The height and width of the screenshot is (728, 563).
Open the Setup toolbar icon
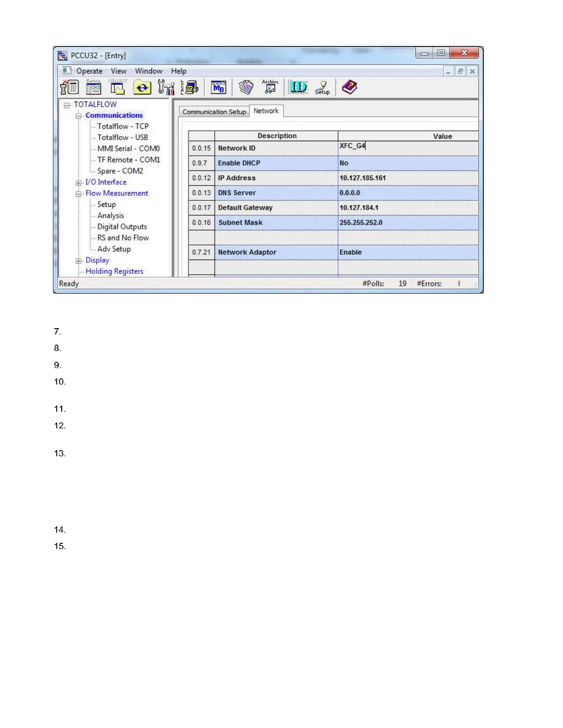click(x=322, y=87)
